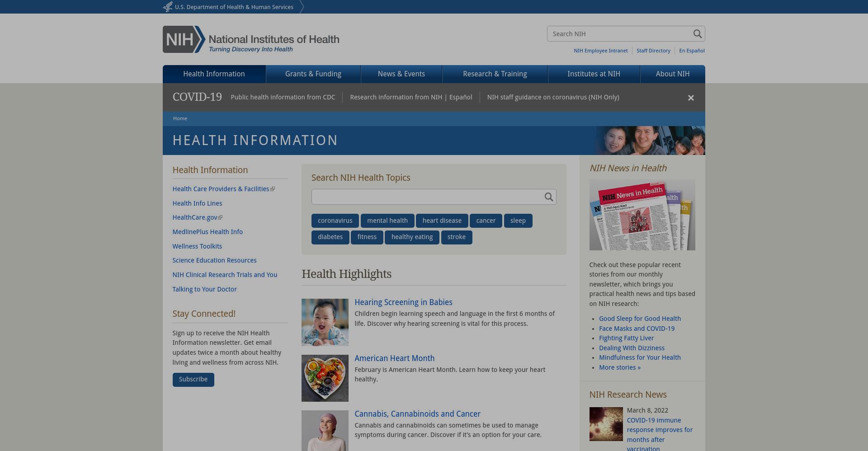Open the Institutes at NIH nav tab

click(594, 74)
